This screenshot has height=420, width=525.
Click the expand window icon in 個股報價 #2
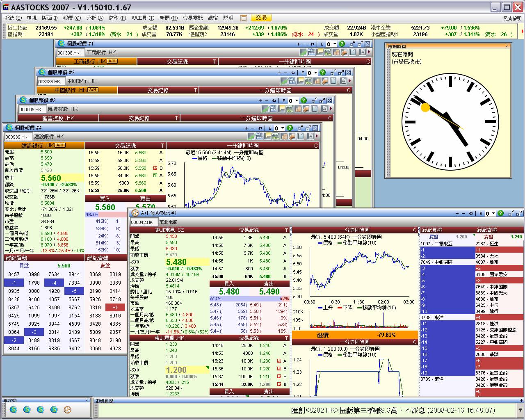[x=341, y=73]
